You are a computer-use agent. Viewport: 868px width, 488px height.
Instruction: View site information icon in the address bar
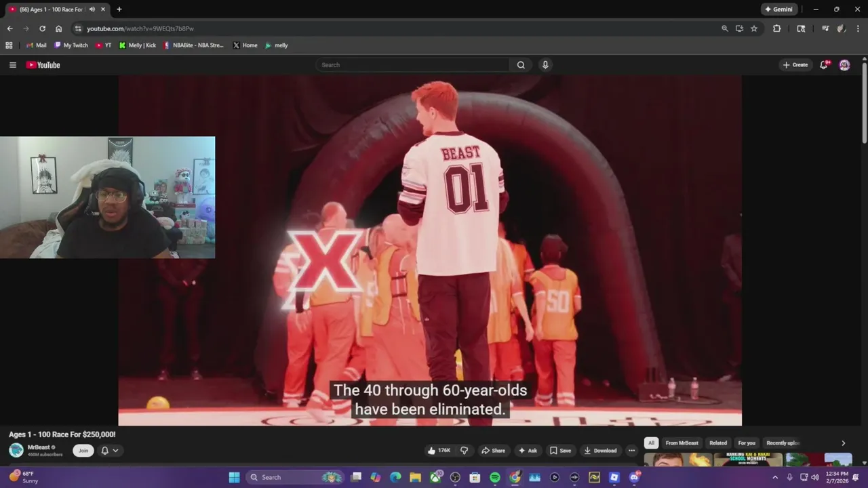pos(78,28)
